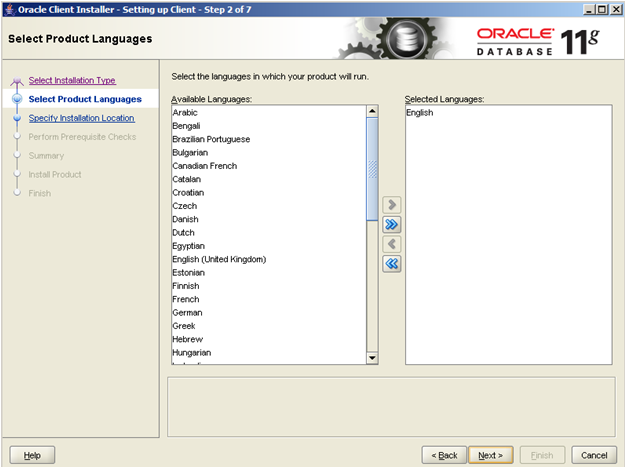Click the Help button
629x472 pixels.
32,455
